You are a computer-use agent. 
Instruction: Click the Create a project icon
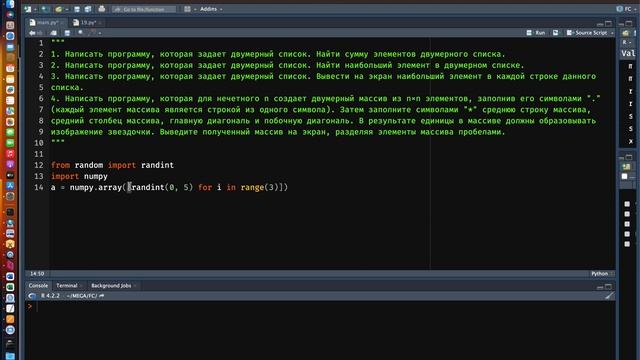(45, 9)
